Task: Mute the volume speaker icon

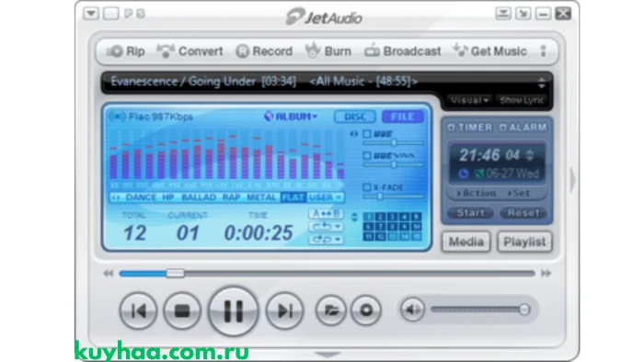Action: (x=412, y=310)
